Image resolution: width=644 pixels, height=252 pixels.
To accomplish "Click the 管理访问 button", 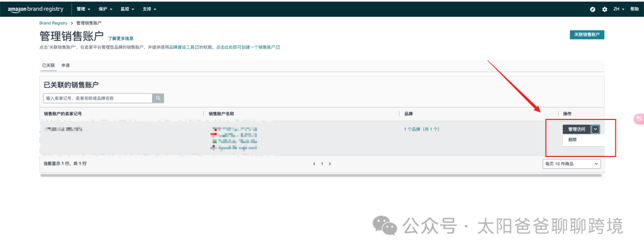I will coord(577,129).
